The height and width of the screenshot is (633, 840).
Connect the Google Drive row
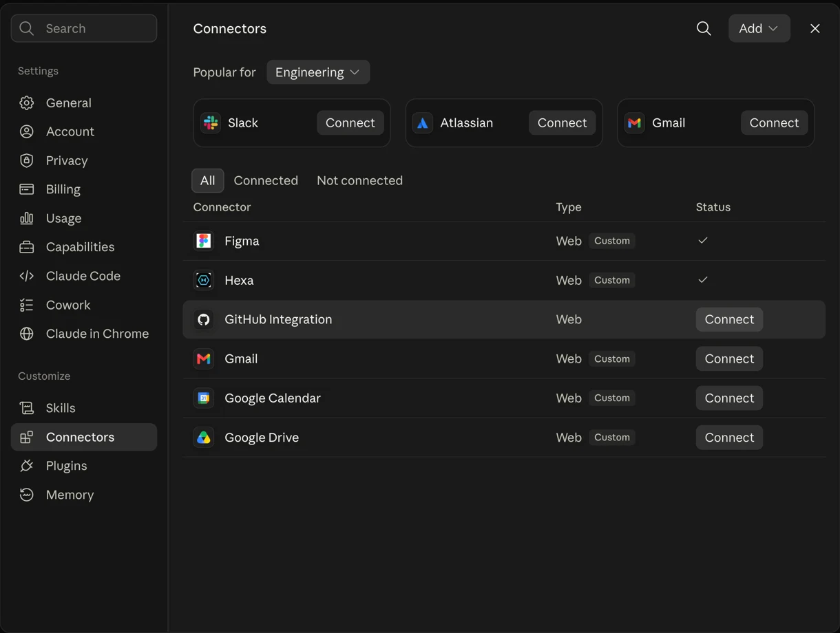(729, 437)
